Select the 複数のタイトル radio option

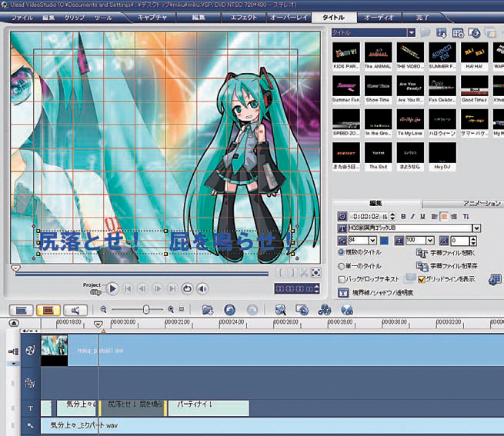coord(341,252)
